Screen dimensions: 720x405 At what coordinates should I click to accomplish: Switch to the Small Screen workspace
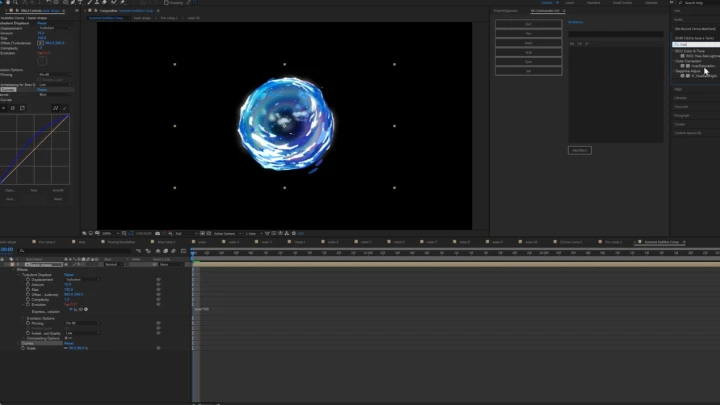click(622, 3)
